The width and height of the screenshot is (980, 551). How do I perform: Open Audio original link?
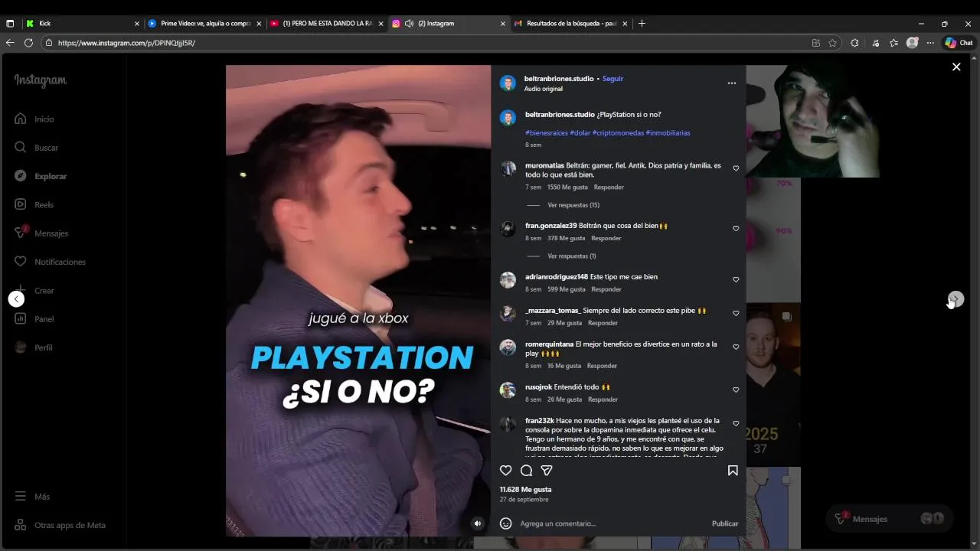click(544, 89)
